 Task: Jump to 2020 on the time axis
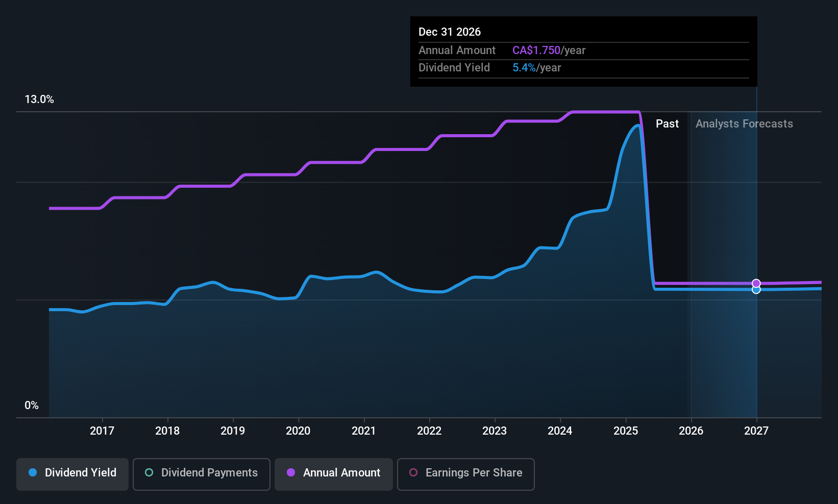(298, 431)
